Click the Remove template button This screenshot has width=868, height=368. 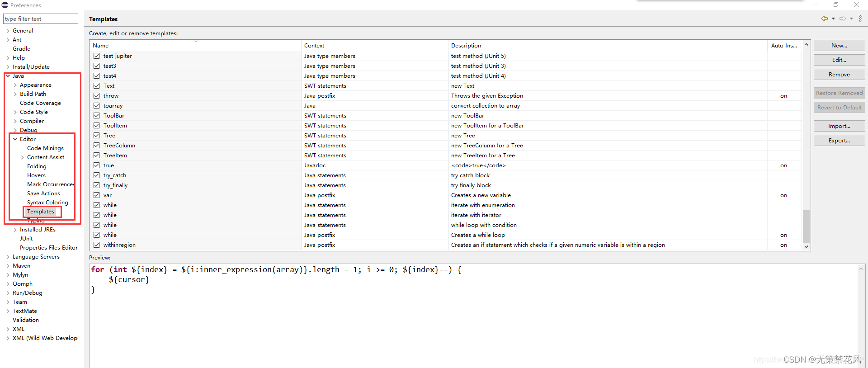839,75
